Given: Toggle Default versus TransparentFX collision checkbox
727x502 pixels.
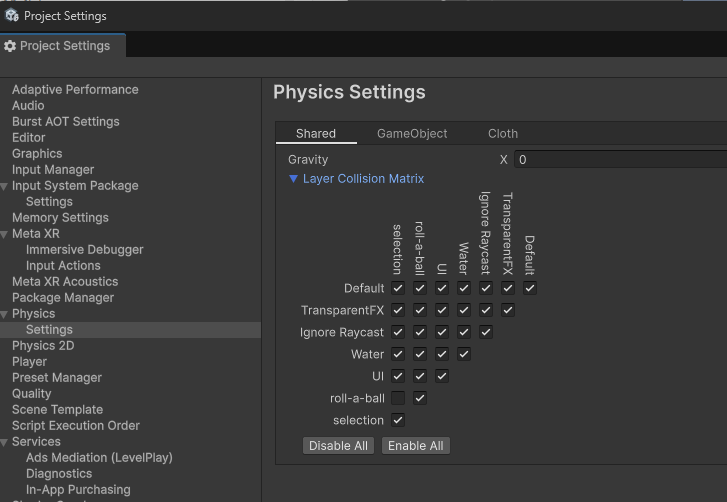Looking at the screenshot, I should 508,288.
